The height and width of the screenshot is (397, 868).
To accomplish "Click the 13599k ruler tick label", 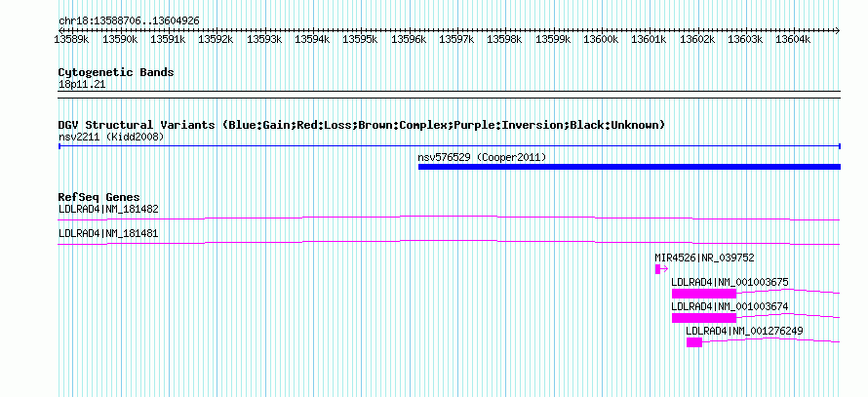I will tap(552, 39).
